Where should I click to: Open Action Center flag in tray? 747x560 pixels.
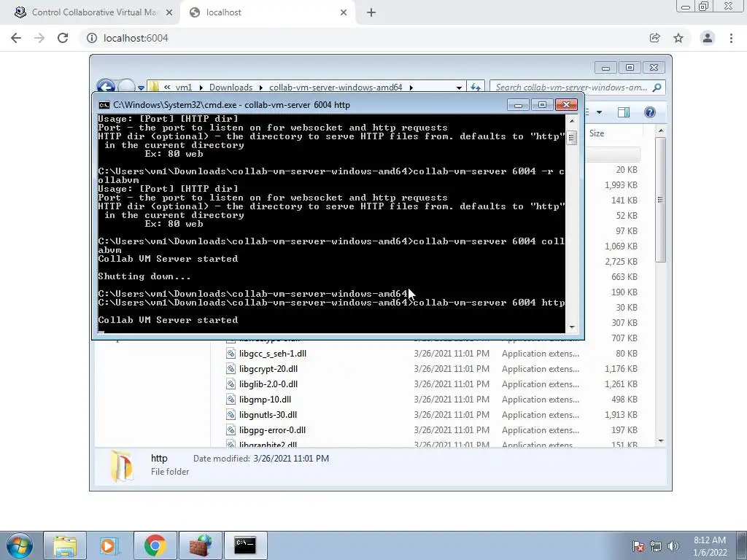(x=638, y=546)
